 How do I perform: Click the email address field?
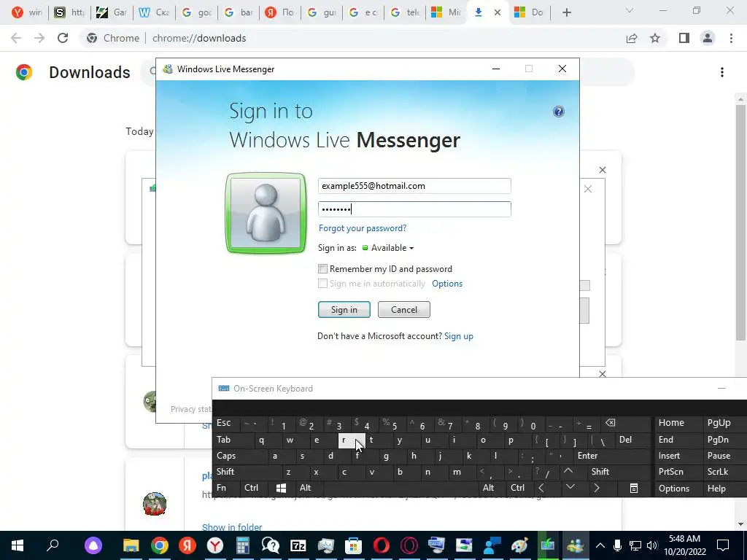coord(414,186)
